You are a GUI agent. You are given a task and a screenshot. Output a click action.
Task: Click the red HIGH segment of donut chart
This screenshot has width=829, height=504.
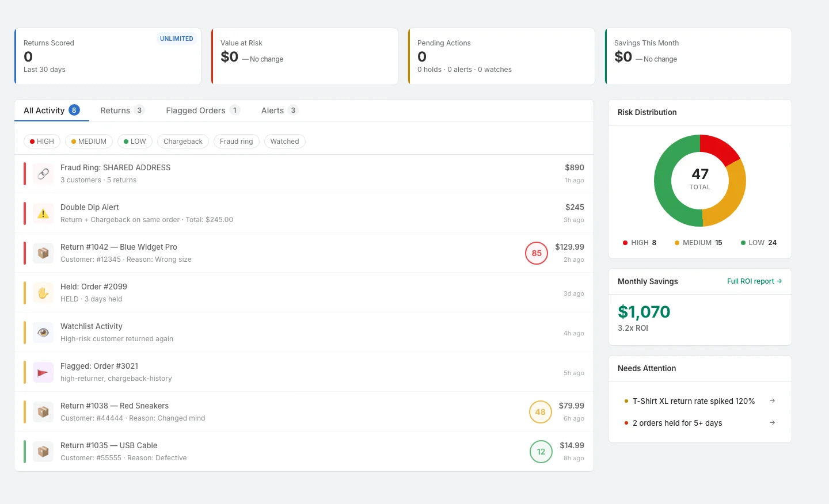click(721, 147)
